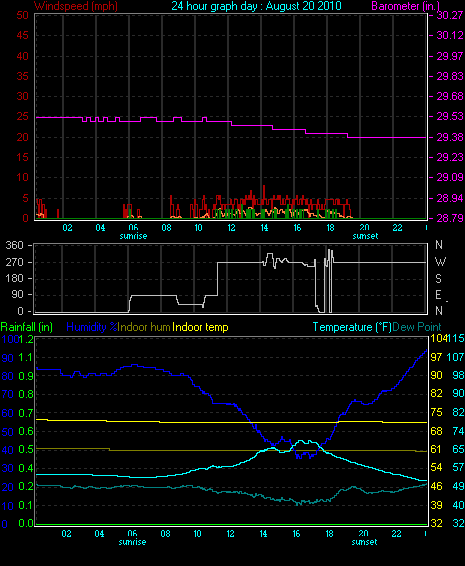Click the Dew Point legend label
Viewport: 465px width, 566px height.
click(417, 327)
